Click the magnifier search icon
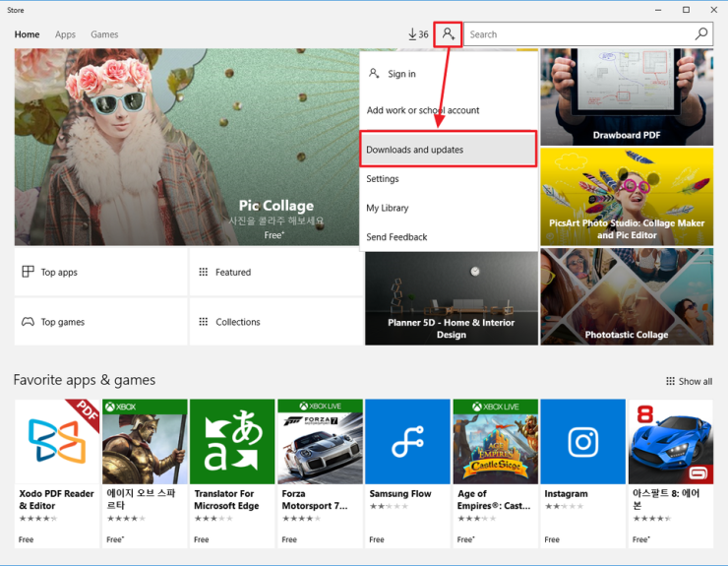This screenshot has height=566, width=728. [701, 33]
